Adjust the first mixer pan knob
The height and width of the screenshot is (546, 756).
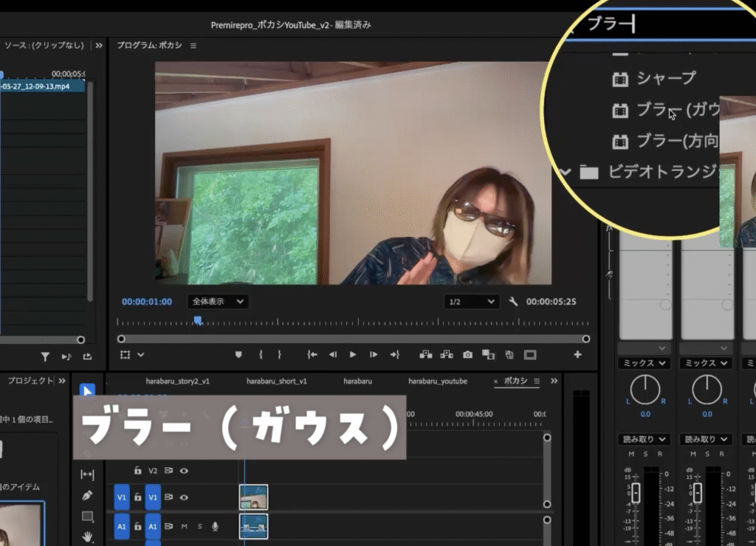[645, 390]
